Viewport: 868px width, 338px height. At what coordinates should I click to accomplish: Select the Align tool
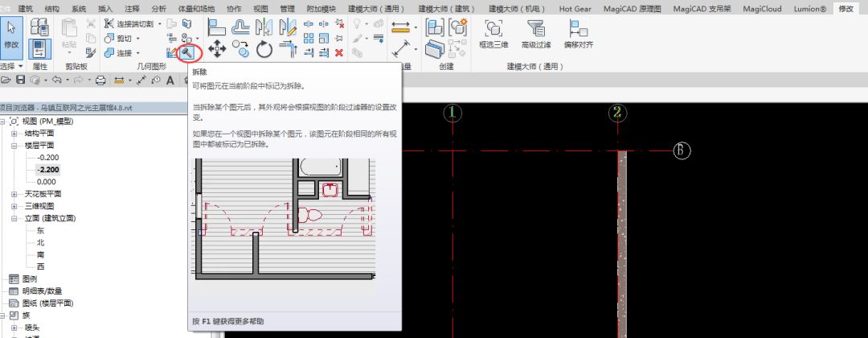point(216,27)
